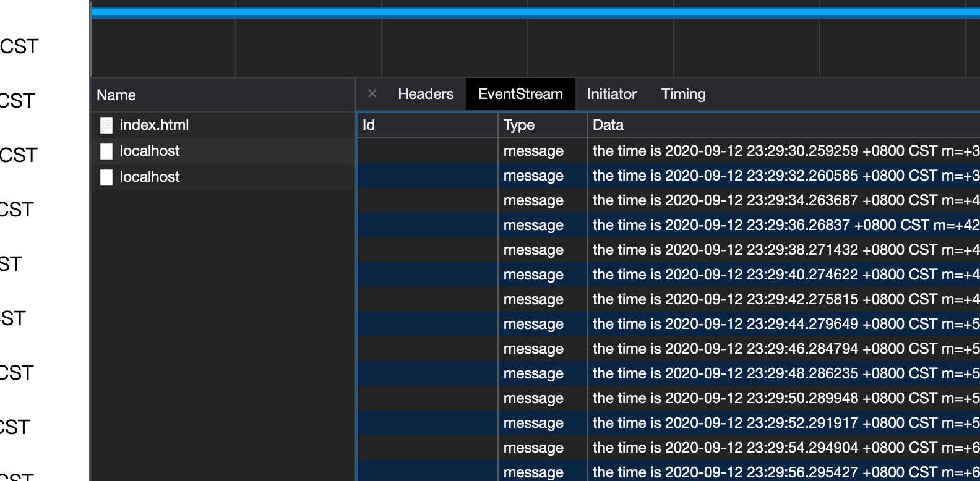Click the Name column header

coord(116,95)
